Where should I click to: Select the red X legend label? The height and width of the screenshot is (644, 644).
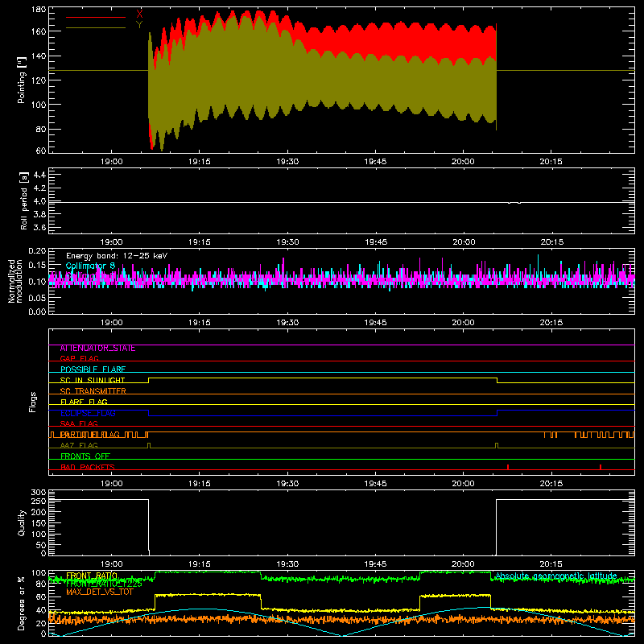click(139, 14)
